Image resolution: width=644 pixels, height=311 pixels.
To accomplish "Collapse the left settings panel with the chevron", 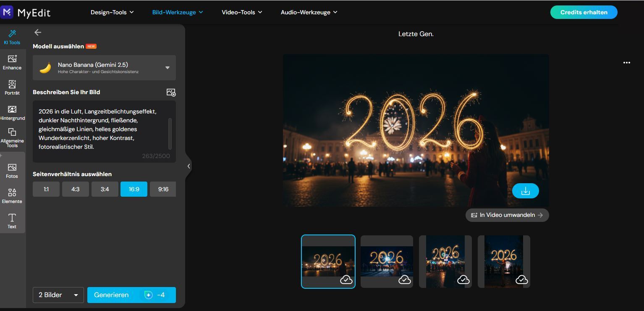I will pos(188,166).
